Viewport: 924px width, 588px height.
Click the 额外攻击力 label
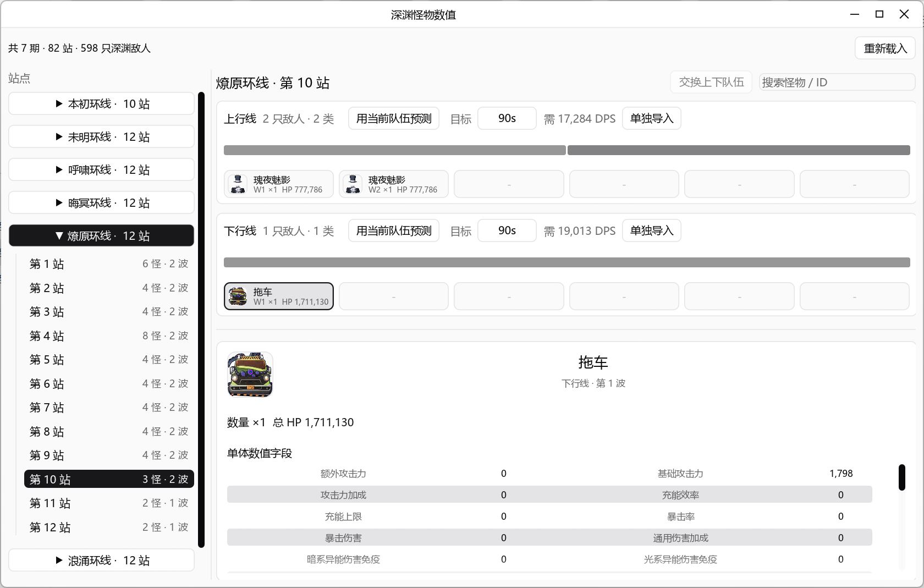pos(343,474)
